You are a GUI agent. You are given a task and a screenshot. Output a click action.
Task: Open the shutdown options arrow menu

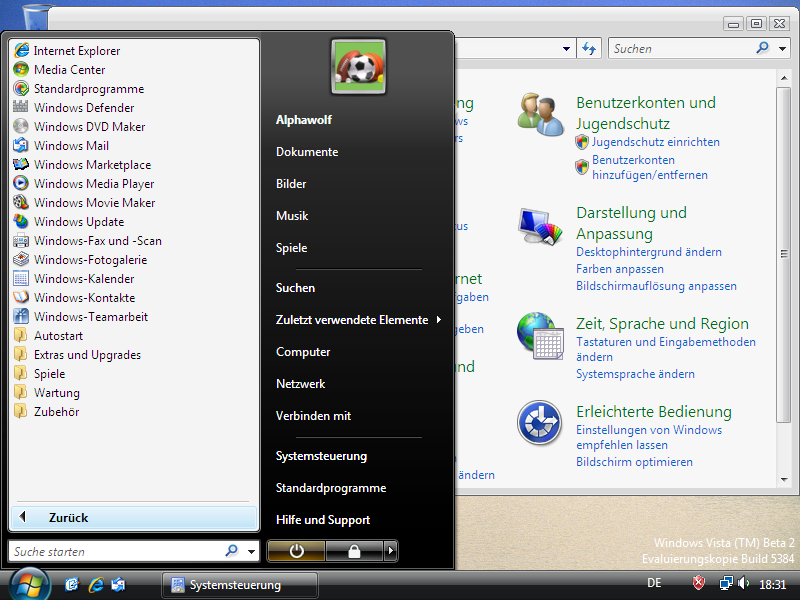pos(391,551)
